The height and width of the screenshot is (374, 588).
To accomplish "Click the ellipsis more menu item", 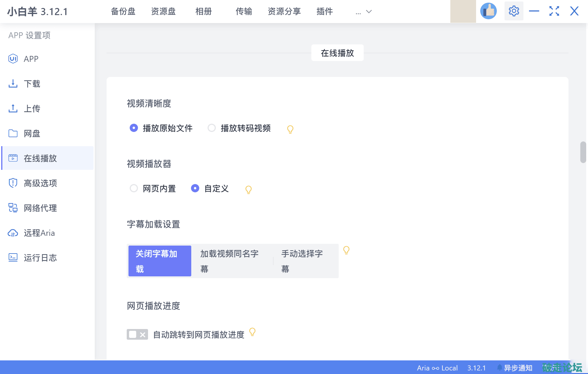I will [358, 12].
